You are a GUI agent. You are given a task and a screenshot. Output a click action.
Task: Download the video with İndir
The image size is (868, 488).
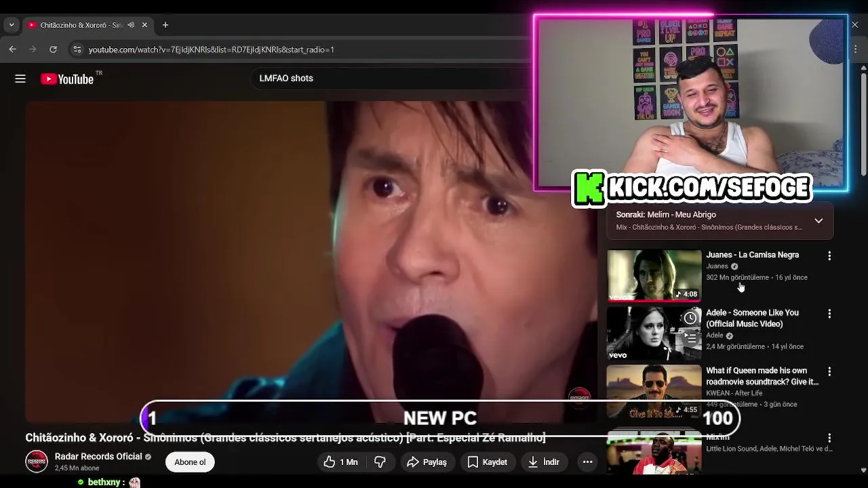click(x=544, y=462)
